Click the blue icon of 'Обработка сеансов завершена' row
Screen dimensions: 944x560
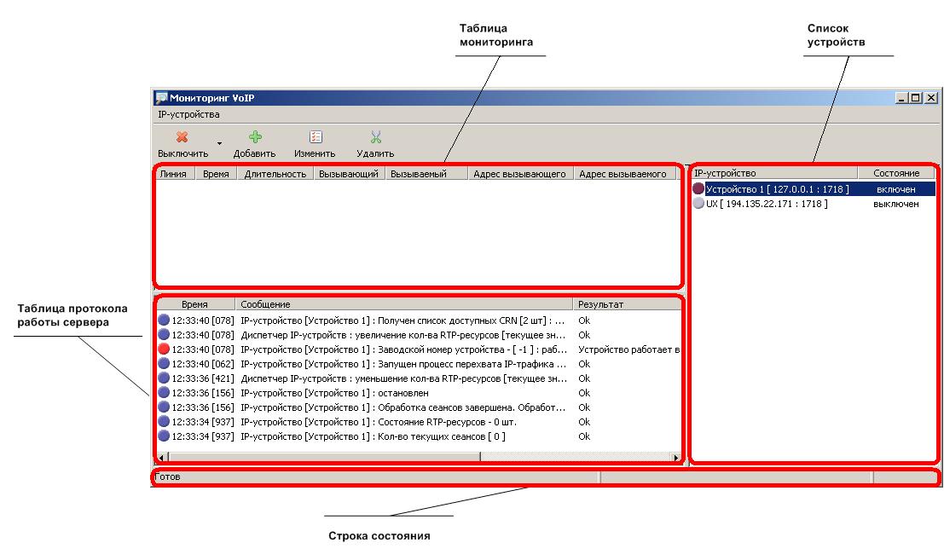[163, 407]
